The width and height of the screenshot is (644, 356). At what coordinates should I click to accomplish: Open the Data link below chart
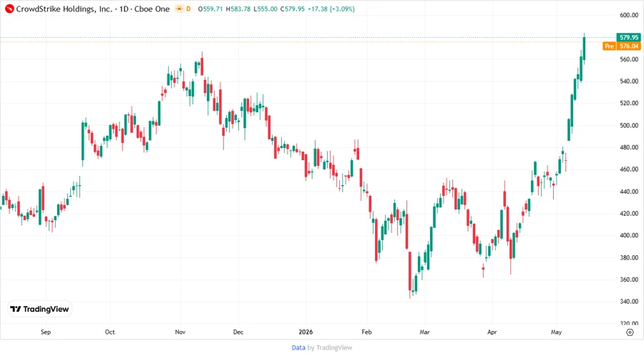(x=298, y=347)
